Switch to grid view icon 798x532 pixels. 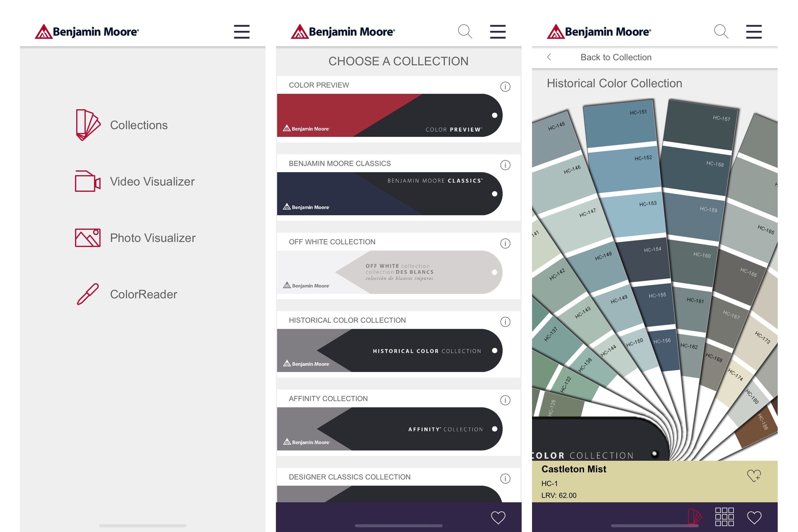pyautogui.click(x=724, y=517)
